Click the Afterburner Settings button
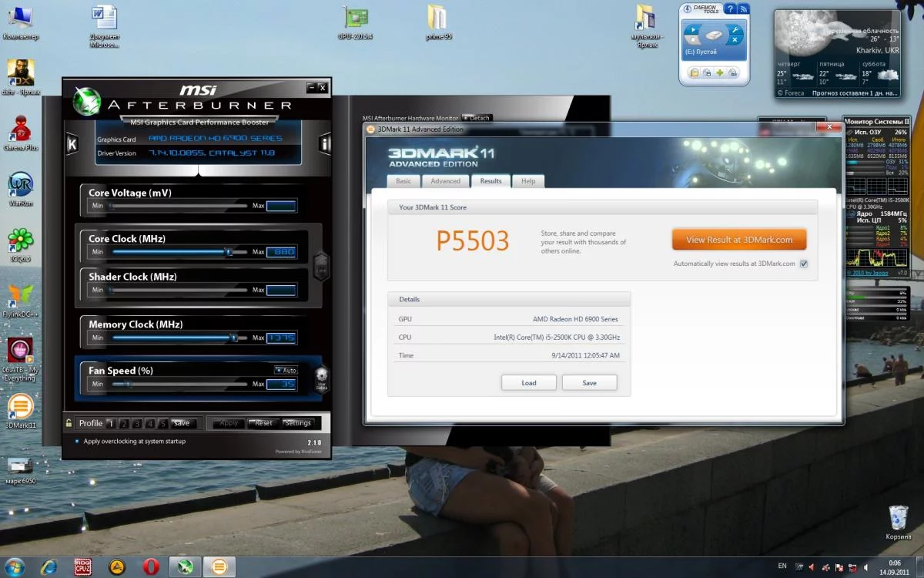 [x=297, y=423]
